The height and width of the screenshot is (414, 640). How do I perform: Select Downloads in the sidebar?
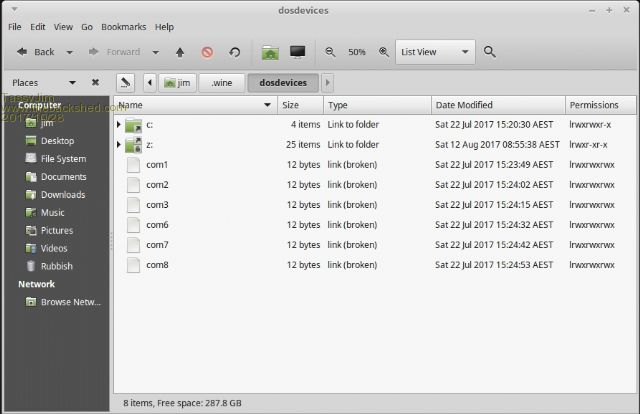point(62,195)
